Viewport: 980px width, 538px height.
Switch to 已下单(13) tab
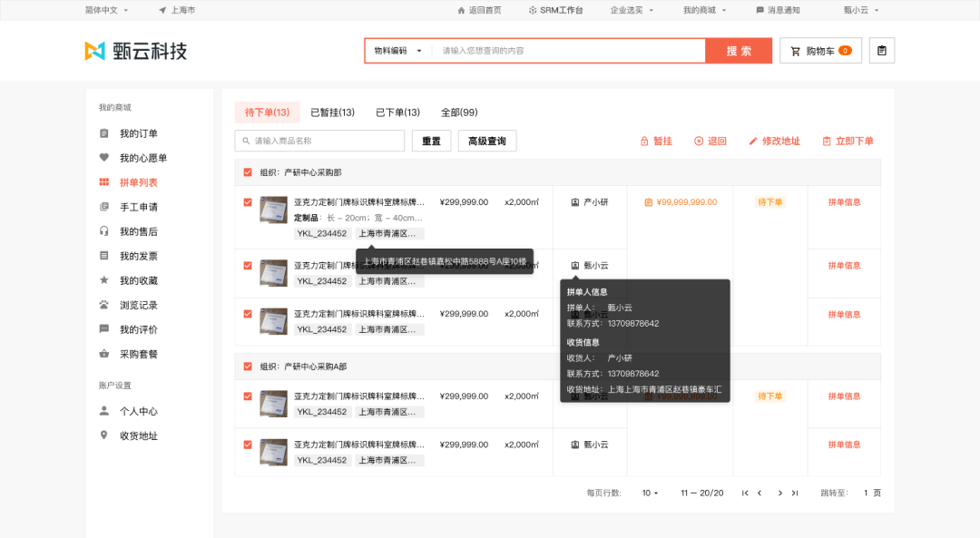tap(397, 112)
